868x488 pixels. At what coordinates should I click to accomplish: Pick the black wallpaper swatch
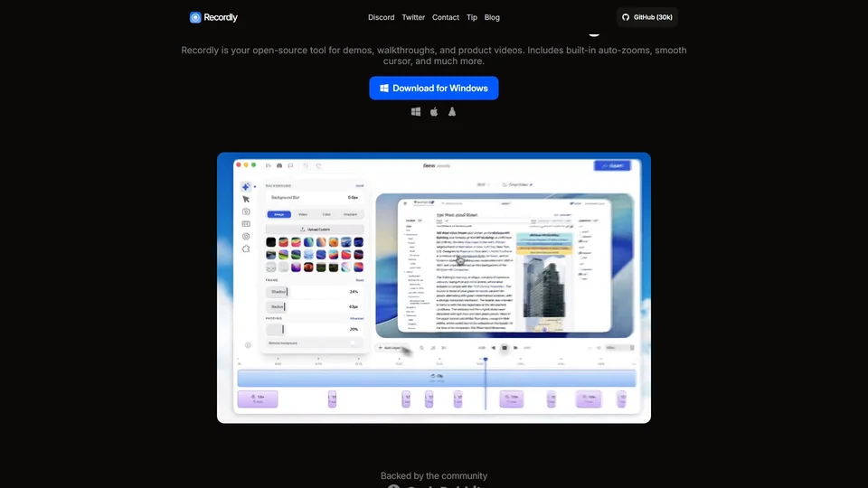click(270, 242)
